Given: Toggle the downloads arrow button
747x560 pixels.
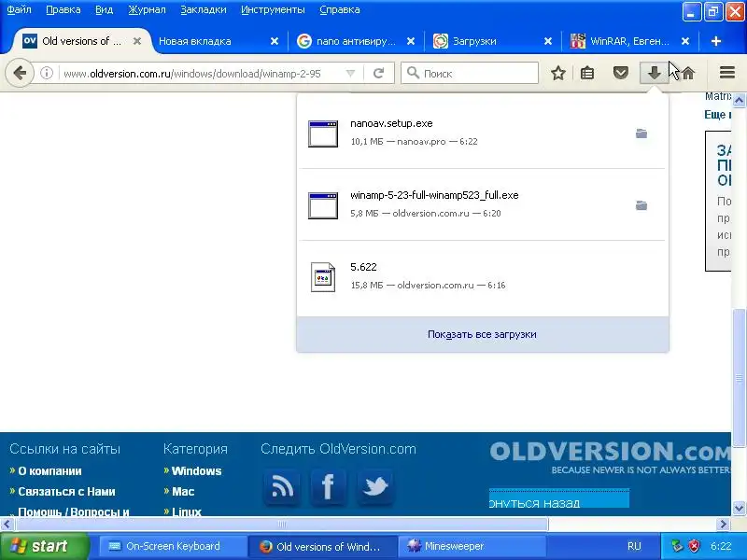Looking at the screenshot, I should pos(655,74).
